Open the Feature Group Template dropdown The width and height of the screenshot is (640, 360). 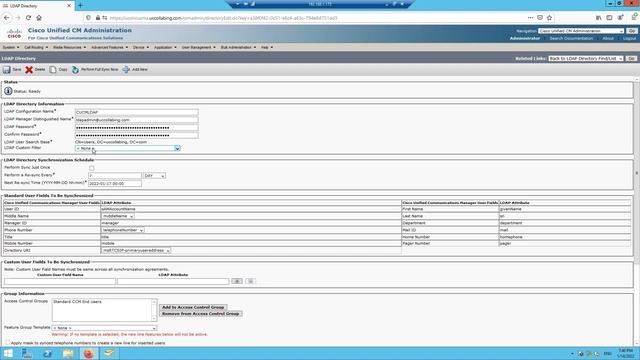coord(104,328)
